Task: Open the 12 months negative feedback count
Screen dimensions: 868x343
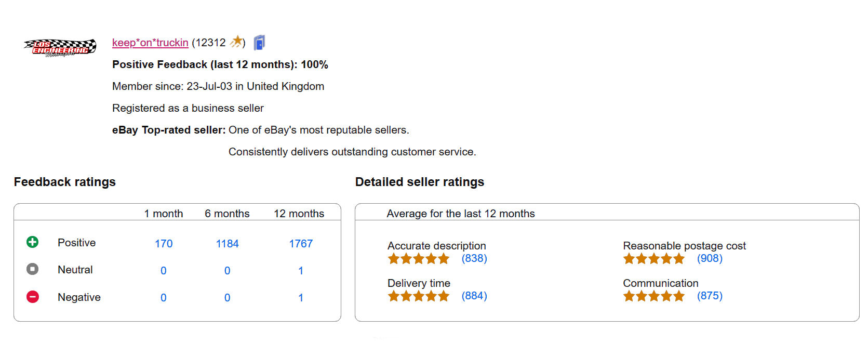Action: pyautogui.click(x=301, y=298)
